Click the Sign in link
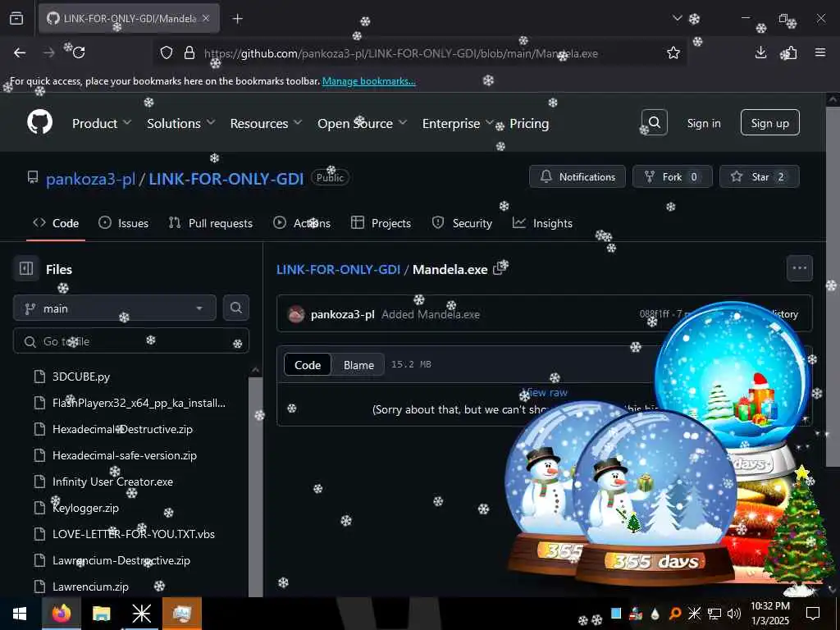The width and height of the screenshot is (840, 630). coord(704,123)
